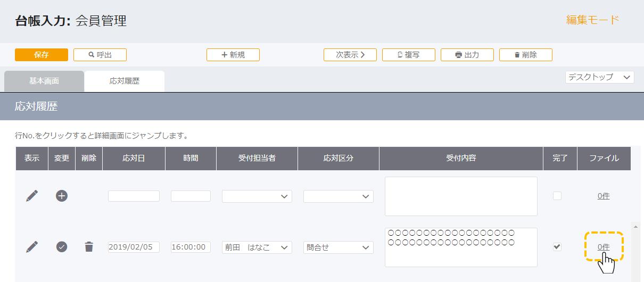Open 応対区分 dropdown showing 問合せ
The width and height of the screenshot is (644, 282).
(338, 247)
